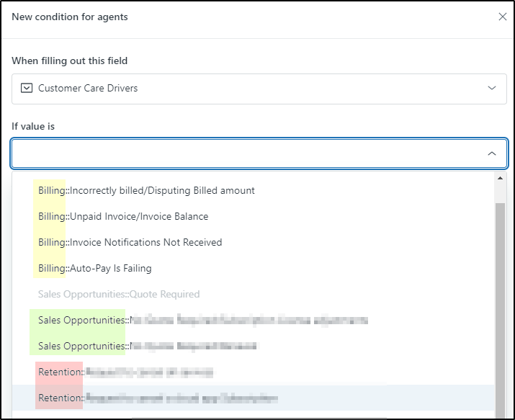Close the New condition for agents dialog

pyautogui.click(x=502, y=17)
